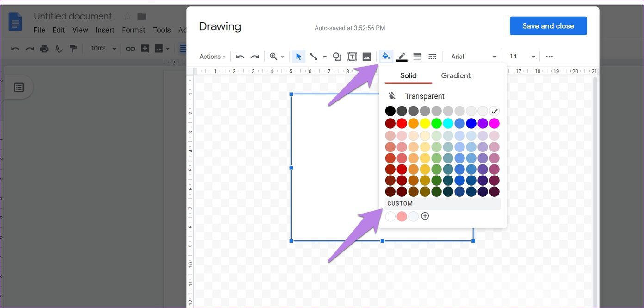Click the undo icon in Drawing toolbar

click(240, 57)
